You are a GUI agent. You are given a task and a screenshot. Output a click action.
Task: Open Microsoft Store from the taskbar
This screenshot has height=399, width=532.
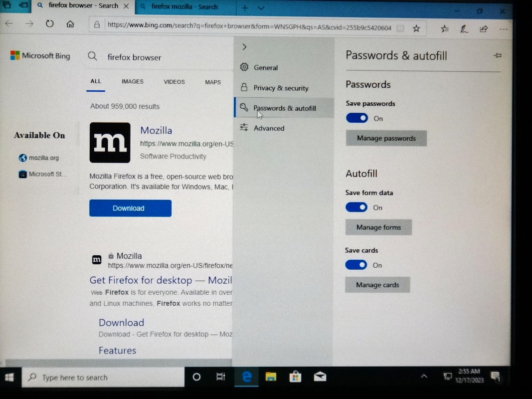click(x=295, y=377)
